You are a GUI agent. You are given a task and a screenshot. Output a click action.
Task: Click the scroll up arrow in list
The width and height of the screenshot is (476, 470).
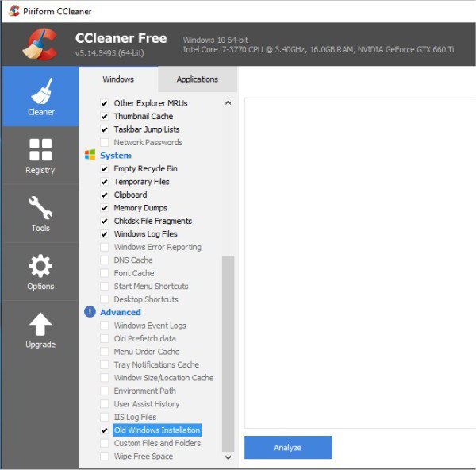228,103
